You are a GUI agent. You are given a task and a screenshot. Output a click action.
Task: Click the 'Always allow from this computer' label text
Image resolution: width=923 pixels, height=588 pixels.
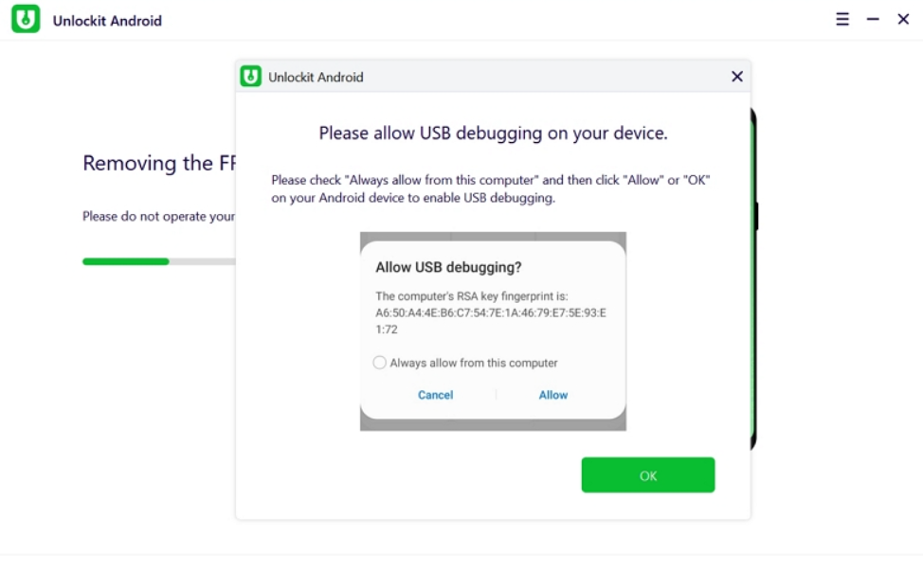click(x=474, y=364)
